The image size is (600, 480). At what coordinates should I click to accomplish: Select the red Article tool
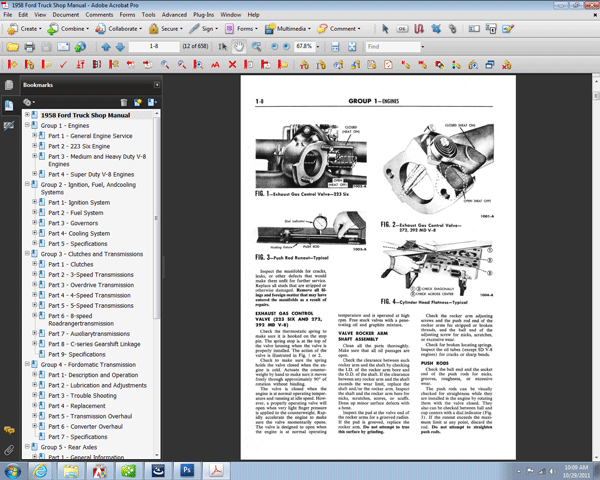pyautogui.click(x=419, y=29)
